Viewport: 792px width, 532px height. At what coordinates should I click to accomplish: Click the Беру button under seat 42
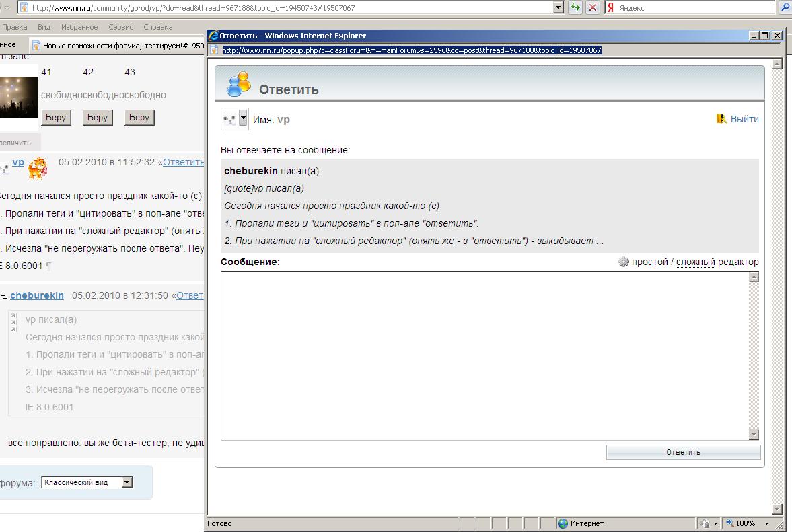click(98, 118)
